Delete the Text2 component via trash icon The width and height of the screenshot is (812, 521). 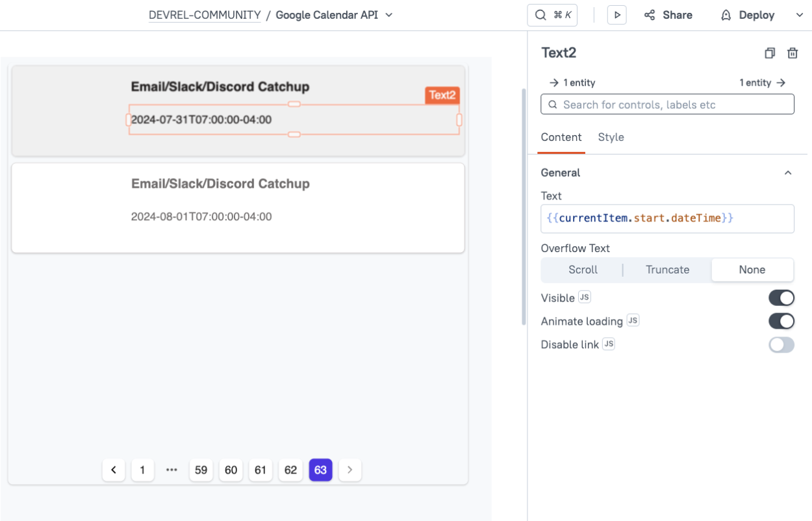(x=792, y=53)
